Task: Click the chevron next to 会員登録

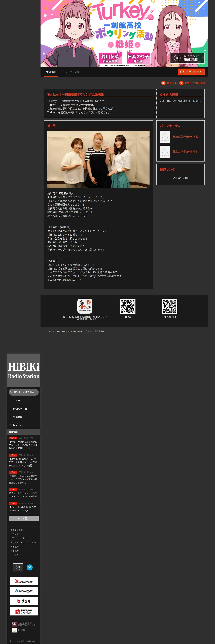Action: [10, 417]
